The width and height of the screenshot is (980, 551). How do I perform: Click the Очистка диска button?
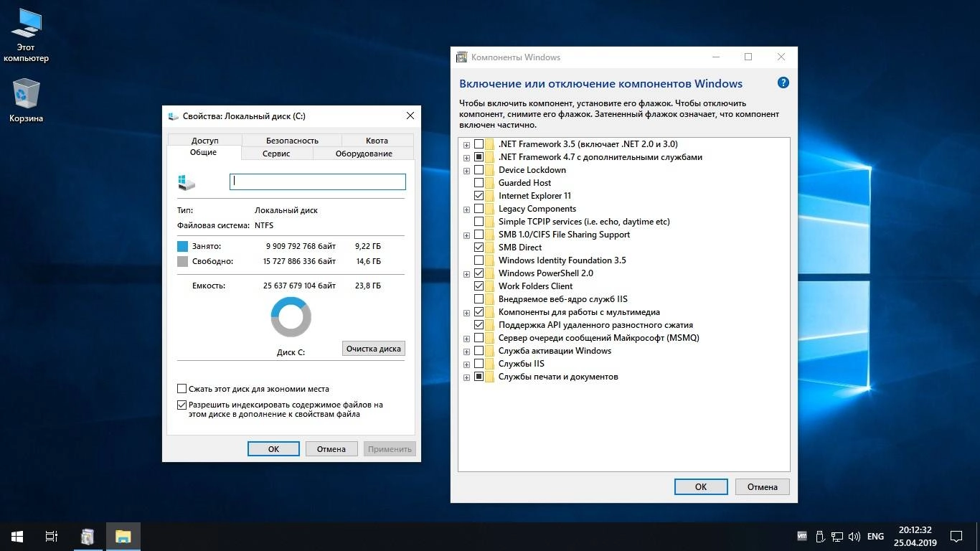click(x=373, y=349)
